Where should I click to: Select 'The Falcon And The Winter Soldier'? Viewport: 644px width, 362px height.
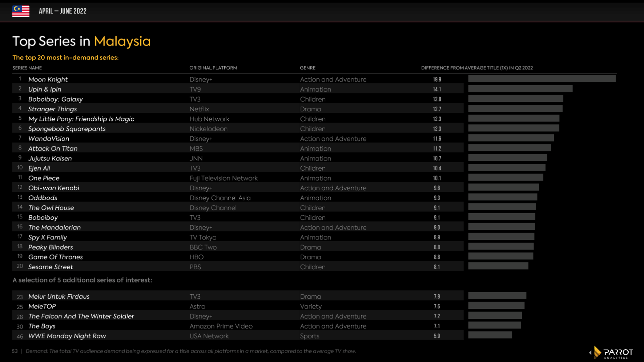pyautogui.click(x=81, y=316)
